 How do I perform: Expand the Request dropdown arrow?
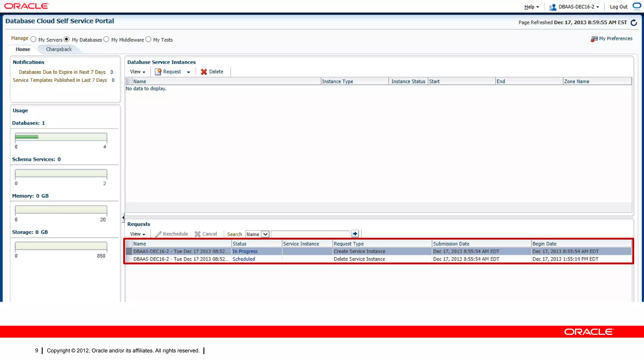[x=188, y=72]
